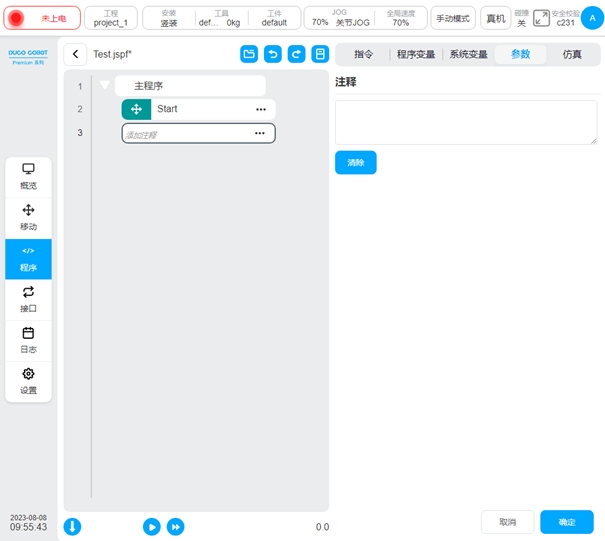The height and width of the screenshot is (541, 605).
Task: Click the open folder icon in program toolbar
Action: coord(249,54)
